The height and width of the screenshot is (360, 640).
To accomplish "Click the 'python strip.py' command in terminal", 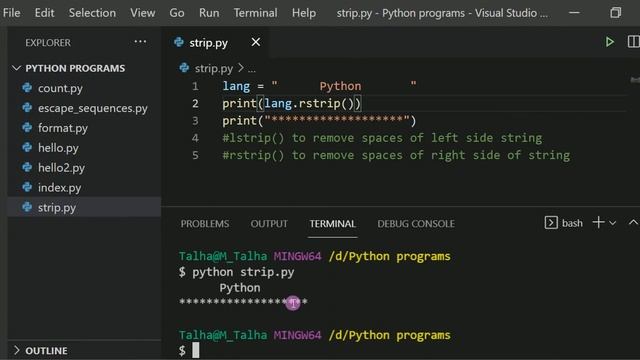I will [x=243, y=272].
